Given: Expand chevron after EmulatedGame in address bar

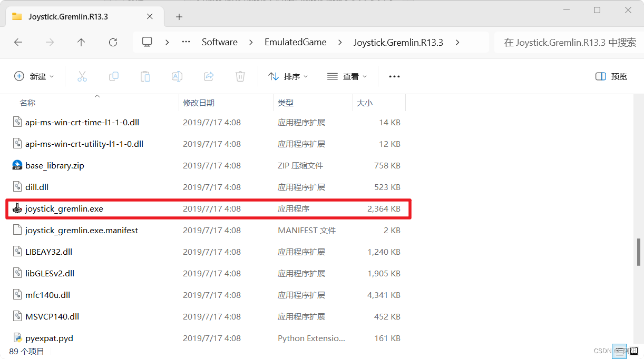Looking at the screenshot, I should pyautogui.click(x=340, y=42).
